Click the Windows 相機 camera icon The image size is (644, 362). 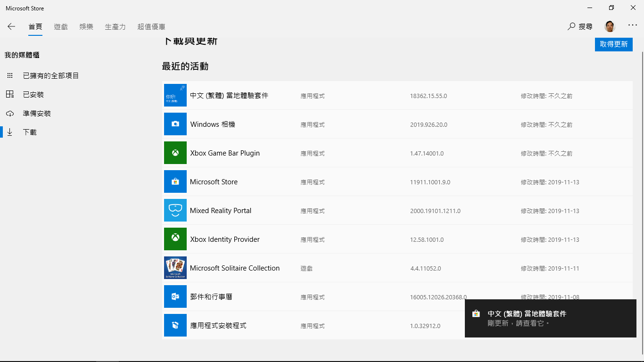point(175,124)
